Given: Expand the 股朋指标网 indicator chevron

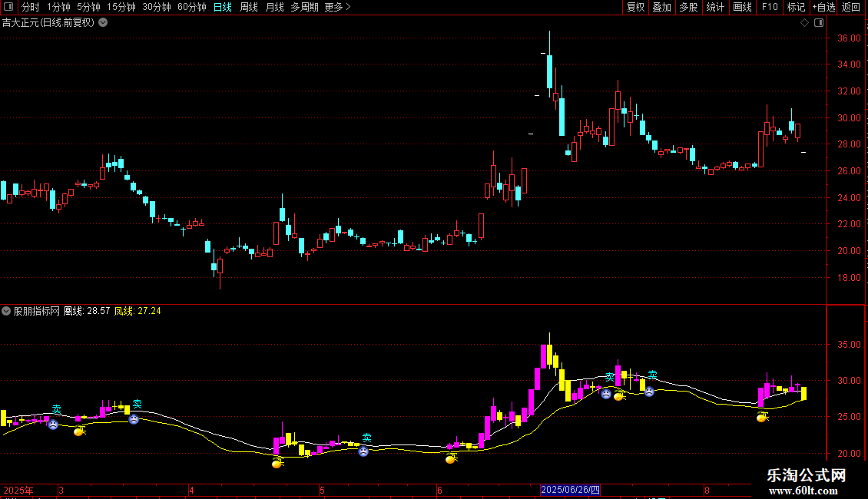Looking at the screenshot, I should point(6,311).
